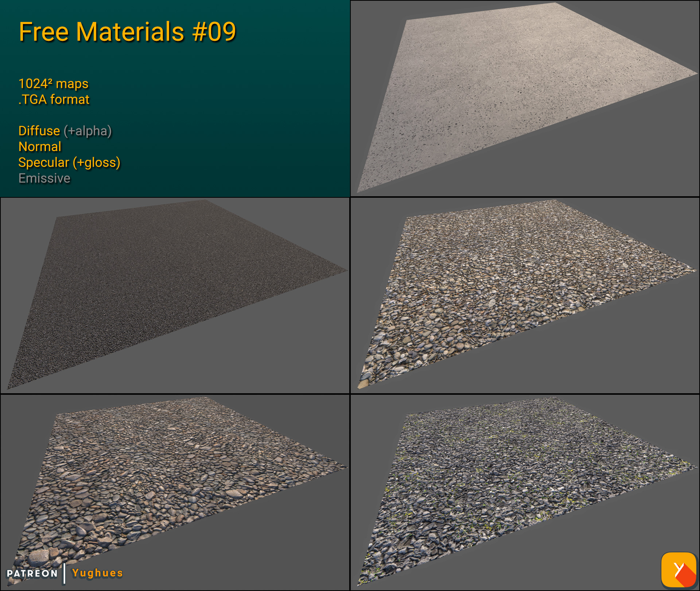Select the Normal map label
Image resolution: width=700 pixels, height=591 pixels.
pyautogui.click(x=40, y=147)
